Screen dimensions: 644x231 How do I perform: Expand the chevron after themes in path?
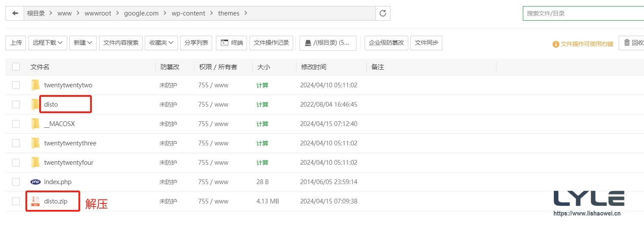tap(246, 13)
